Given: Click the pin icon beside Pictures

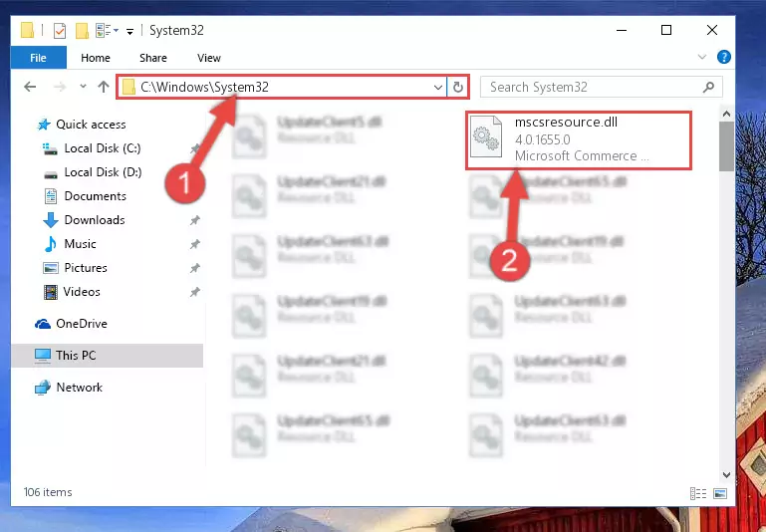Looking at the screenshot, I should (x=195, y=268).
